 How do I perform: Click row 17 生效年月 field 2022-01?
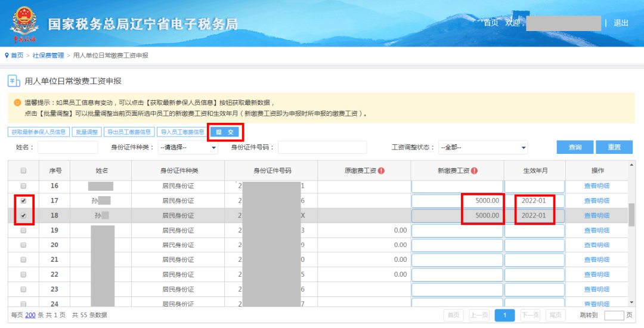[535, 201]
